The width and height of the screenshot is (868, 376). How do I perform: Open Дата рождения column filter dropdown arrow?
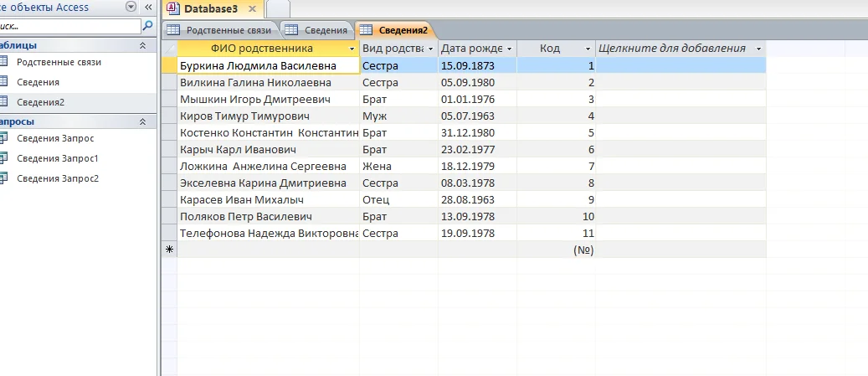point(510,49)
